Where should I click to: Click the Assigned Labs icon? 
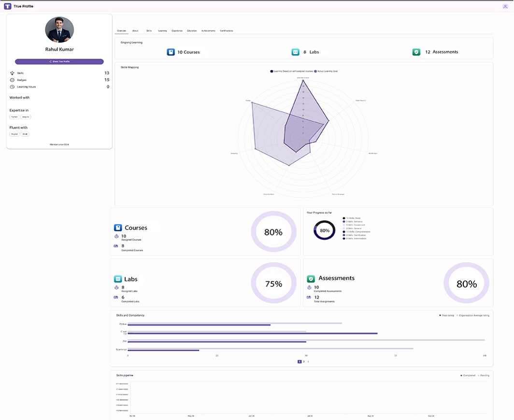tap(116, 288)
